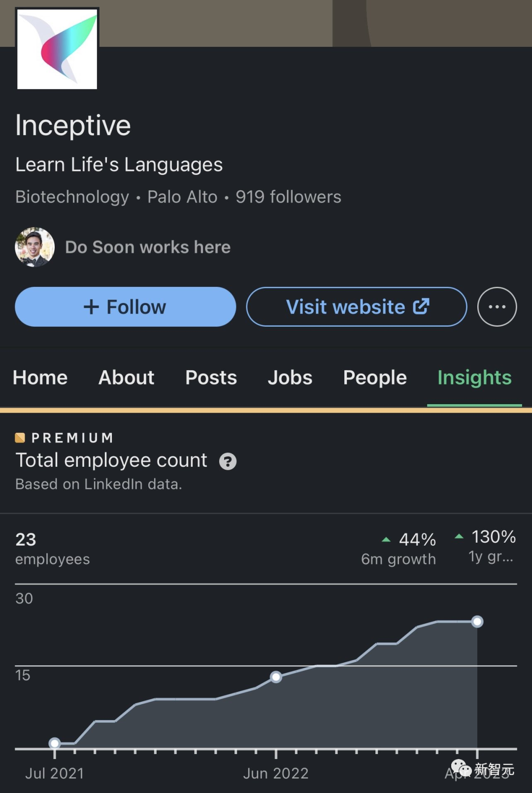Screen dimensions: 532x793
Task: Click the latest data point on chart
Action: pyautogui.click(x=477, y=621)
